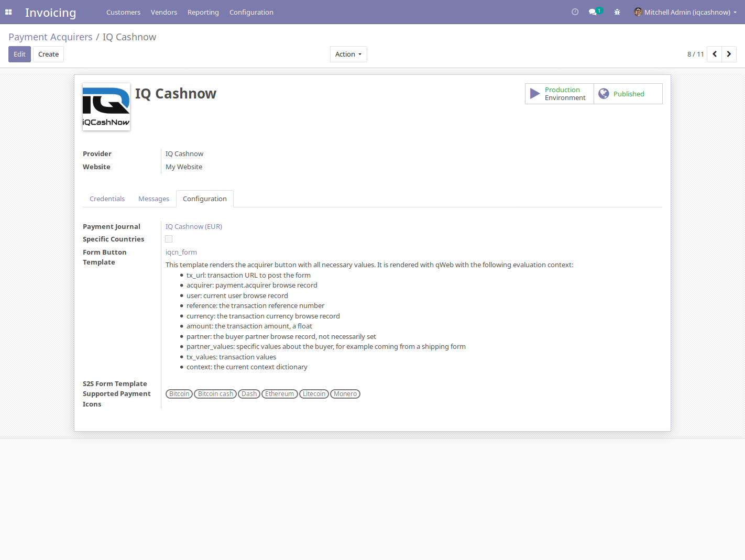Switch to the Messages tab
Image resolution: width=745 pixels, height=560 pixels.
(154, 199)
